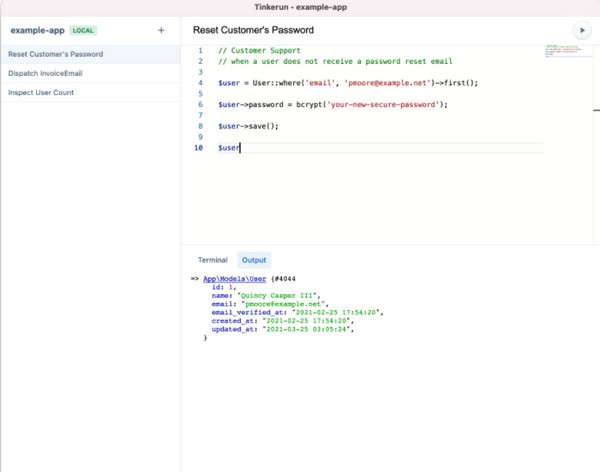Open the Dispatch InvoiceEmail snippet
The image size is (600, 472).
45,73
